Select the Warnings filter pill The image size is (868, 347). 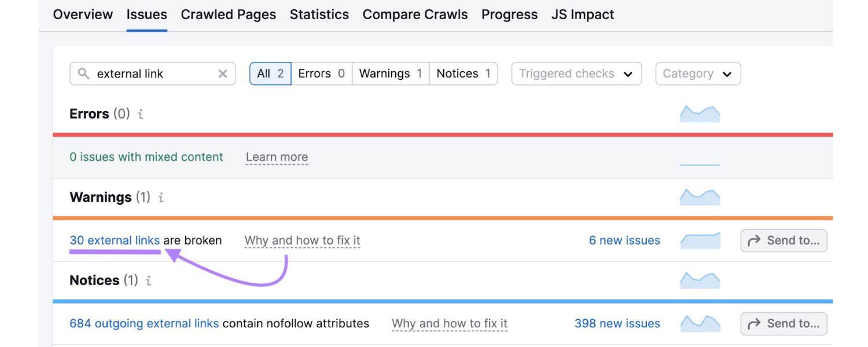tap(390, 73)
